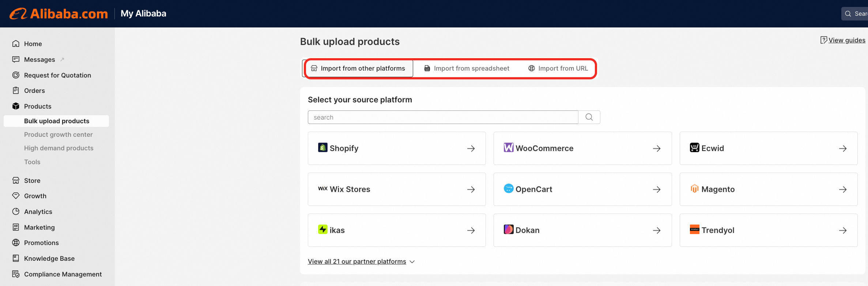Click the Store shop icon in sidebar
868x286 pixels.
point(16,180)
